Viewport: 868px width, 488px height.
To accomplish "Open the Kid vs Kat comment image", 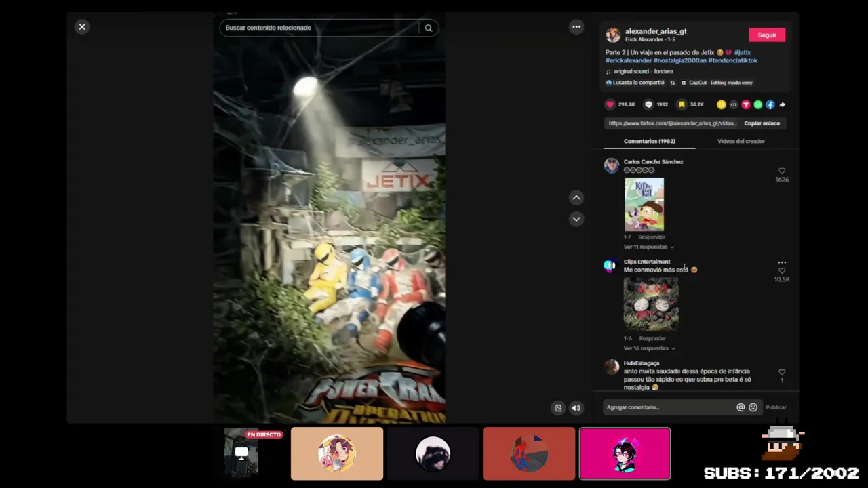I will coord(644,205).
